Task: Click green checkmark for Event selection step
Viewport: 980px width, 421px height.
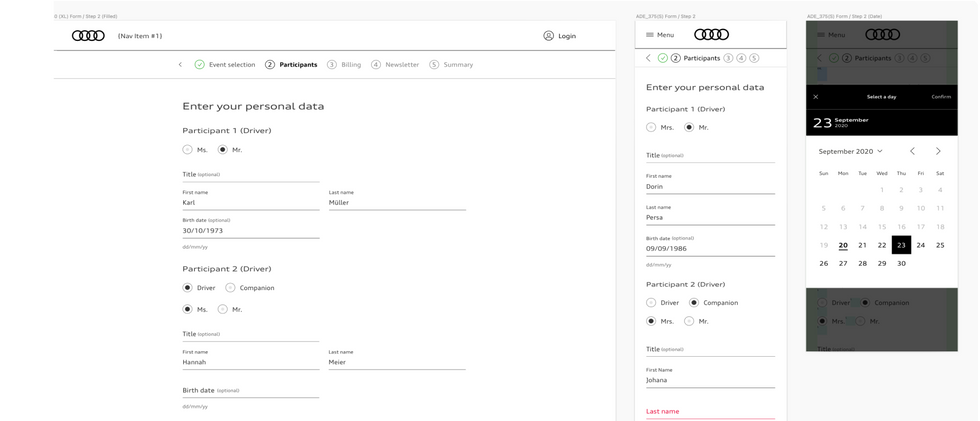Action: click(x=199, y=64)
